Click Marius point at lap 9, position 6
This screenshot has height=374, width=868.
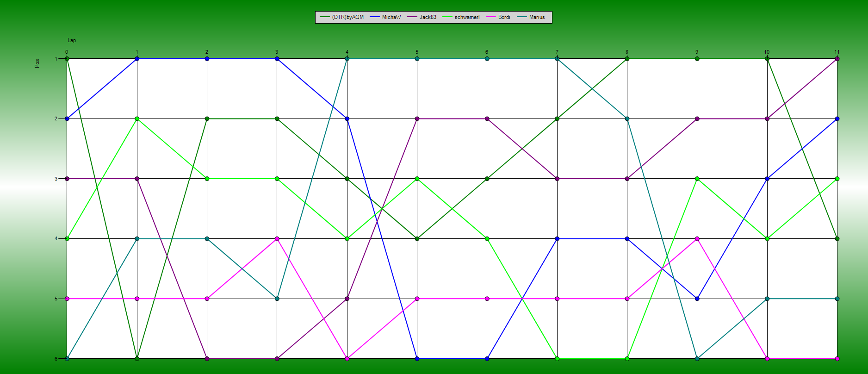[697, 359]
